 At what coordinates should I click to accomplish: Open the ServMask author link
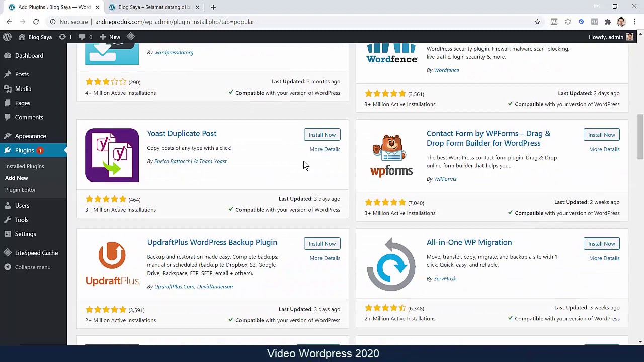(445, 278)
